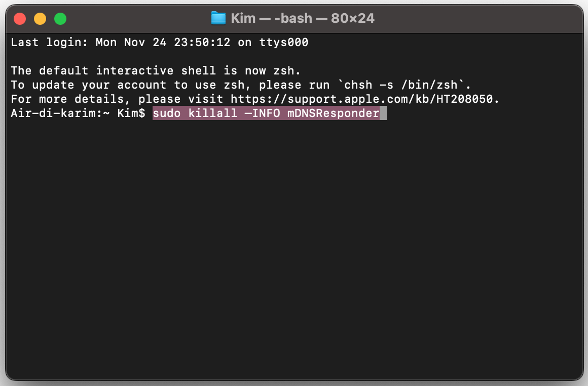The height and width of the screenshot is (386, 588).
Task: Click the blinking block cursor
Action: pos(383,113)
